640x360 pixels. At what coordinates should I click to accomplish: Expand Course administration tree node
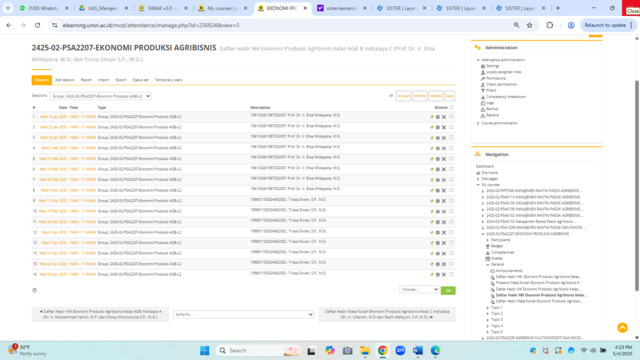[478, 123]
